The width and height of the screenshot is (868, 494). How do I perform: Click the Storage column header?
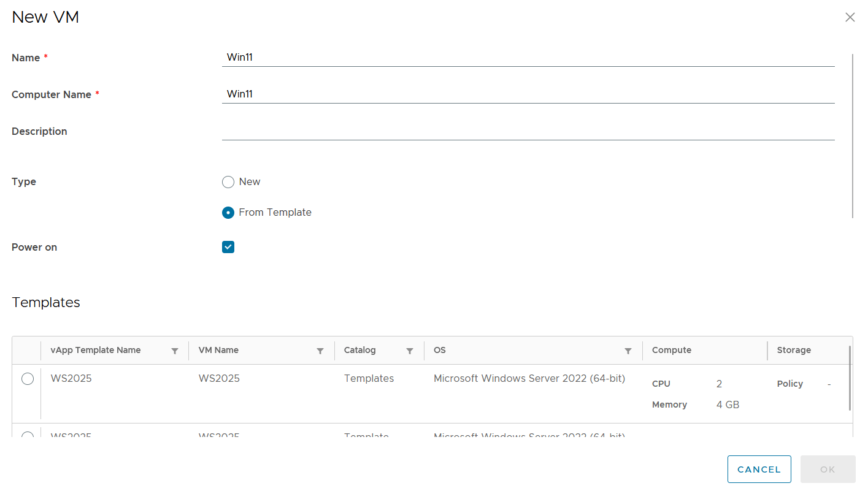click(794, 350)
